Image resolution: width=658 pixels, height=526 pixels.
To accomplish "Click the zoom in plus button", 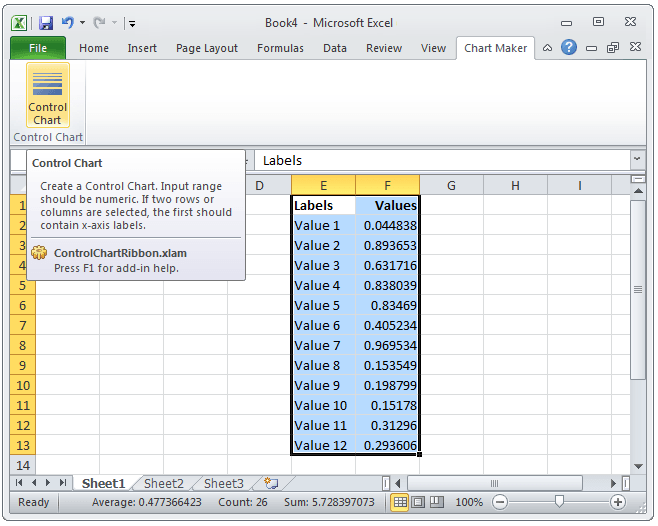I will [618, 502].
